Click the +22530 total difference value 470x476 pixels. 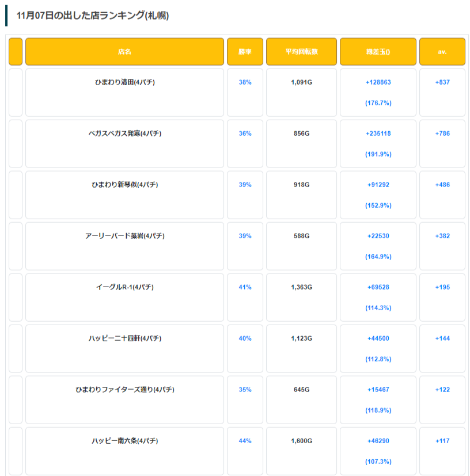pyautogui.click(x=378, y=236)
